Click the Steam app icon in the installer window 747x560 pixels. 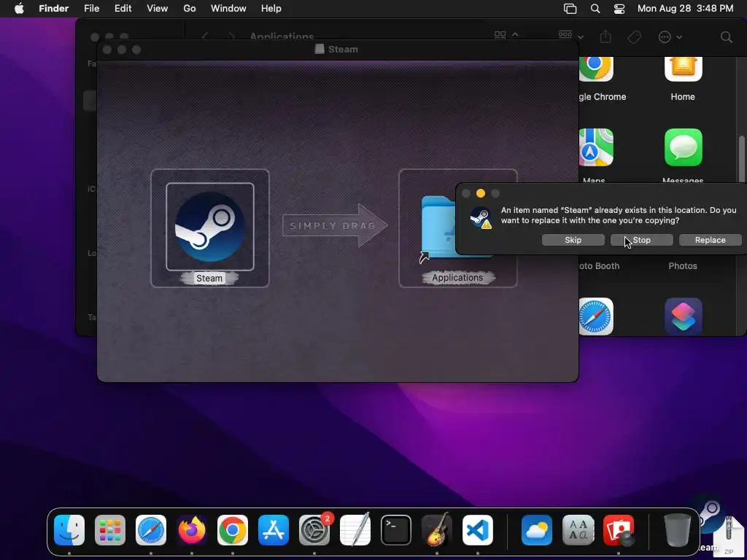tap(209, 226)
